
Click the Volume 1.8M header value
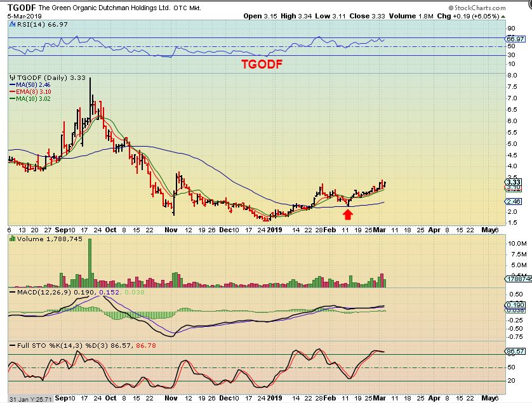tap(411, 16)
